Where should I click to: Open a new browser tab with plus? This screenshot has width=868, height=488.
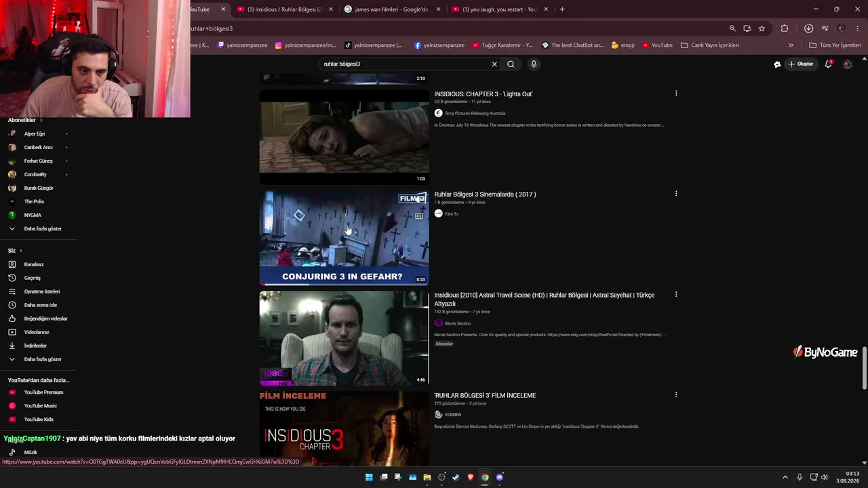click(x=562, y=9)
